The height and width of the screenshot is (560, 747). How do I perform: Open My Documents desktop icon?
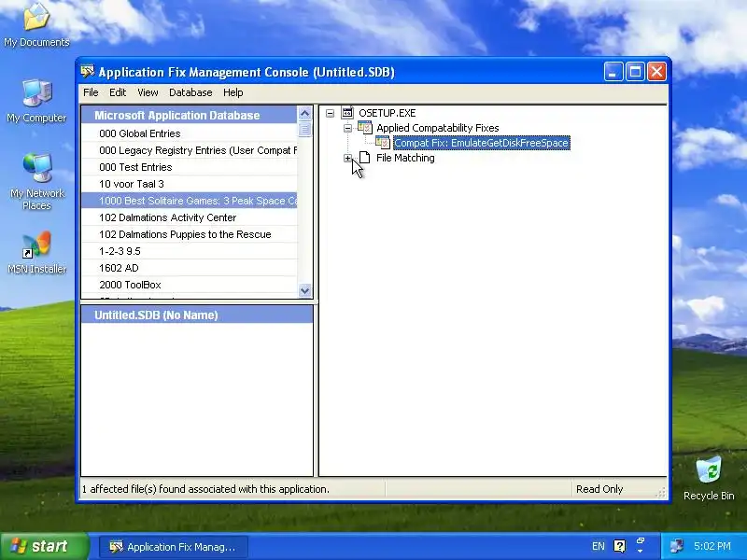[36, 24]
